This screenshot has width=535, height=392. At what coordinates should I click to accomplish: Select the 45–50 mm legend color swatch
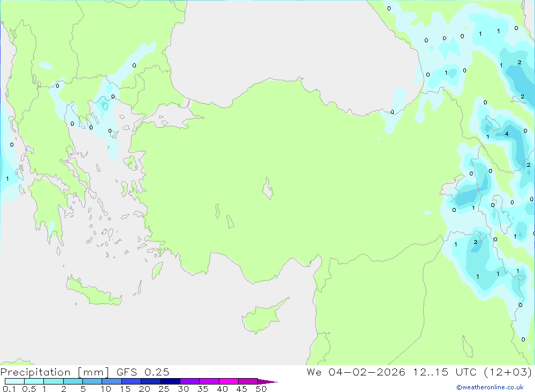(x=248, y=381)
